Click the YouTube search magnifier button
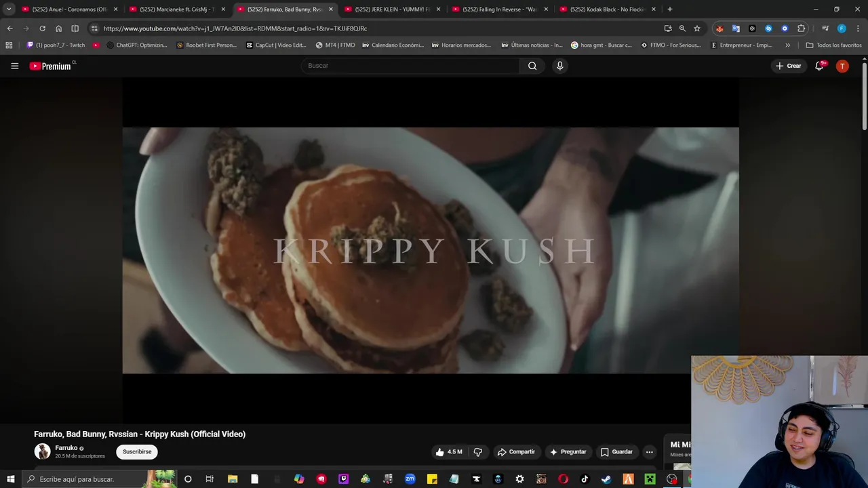Image resolution: width=868 pixels, height=488 pixels. tap(532, 66)
